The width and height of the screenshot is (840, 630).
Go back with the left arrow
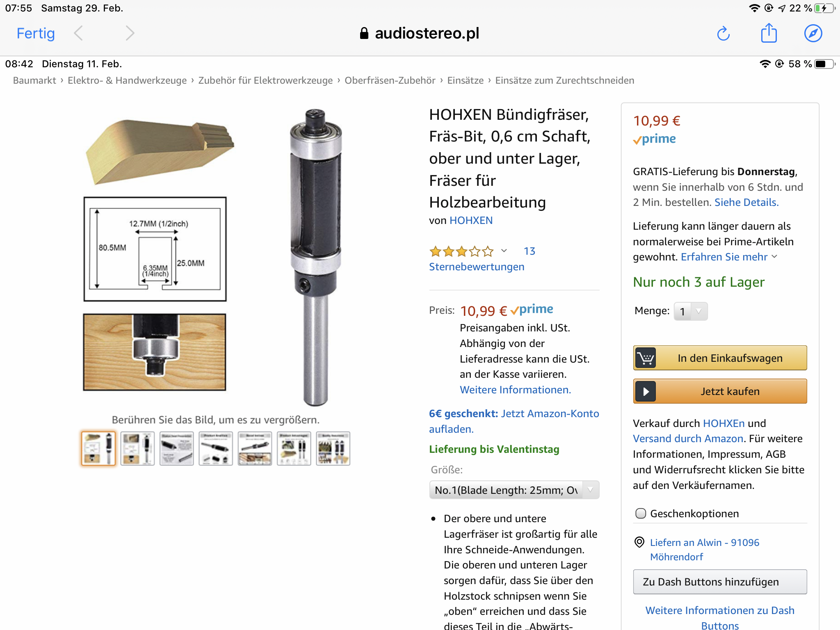[x=79, y=33]
